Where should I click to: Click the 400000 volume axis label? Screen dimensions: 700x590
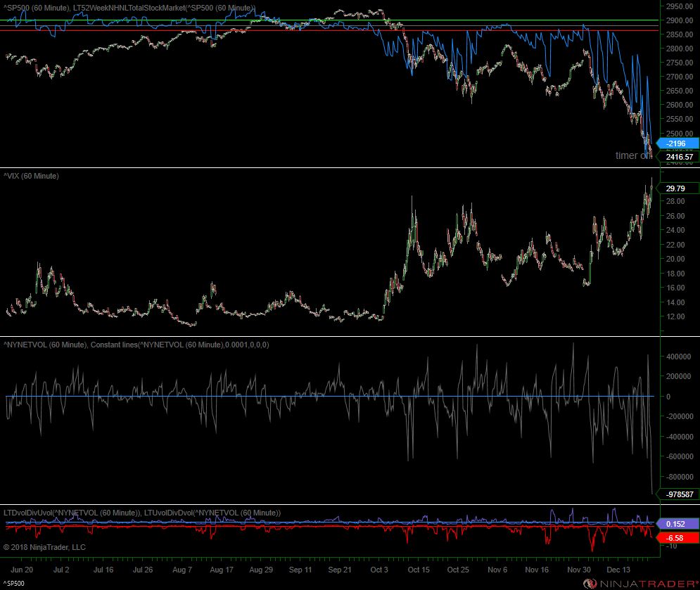tap(679, 356)
